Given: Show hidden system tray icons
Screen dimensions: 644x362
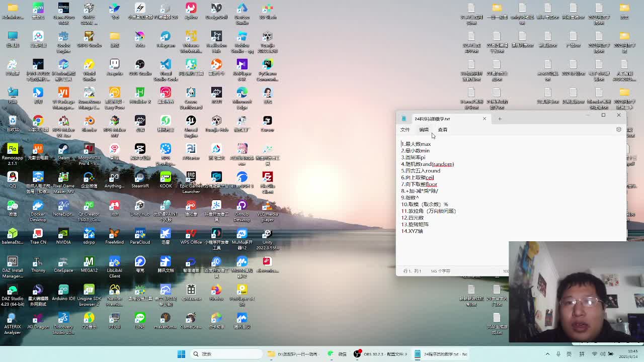Looking at the screenshot, I should 547,354.
